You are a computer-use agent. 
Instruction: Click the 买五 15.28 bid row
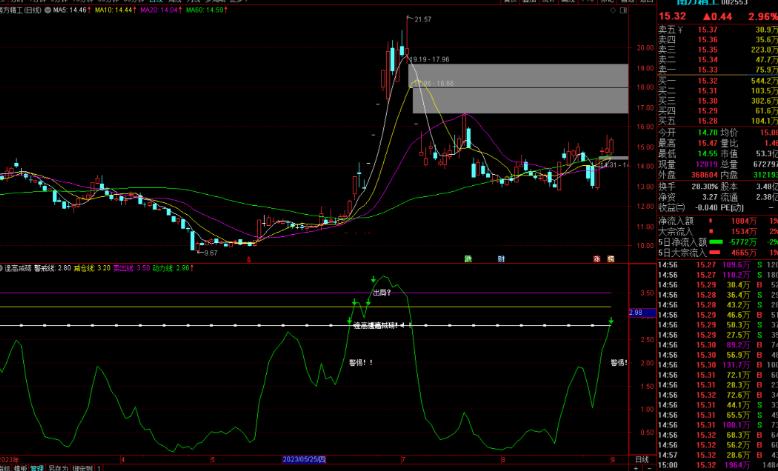coord(718,121)
